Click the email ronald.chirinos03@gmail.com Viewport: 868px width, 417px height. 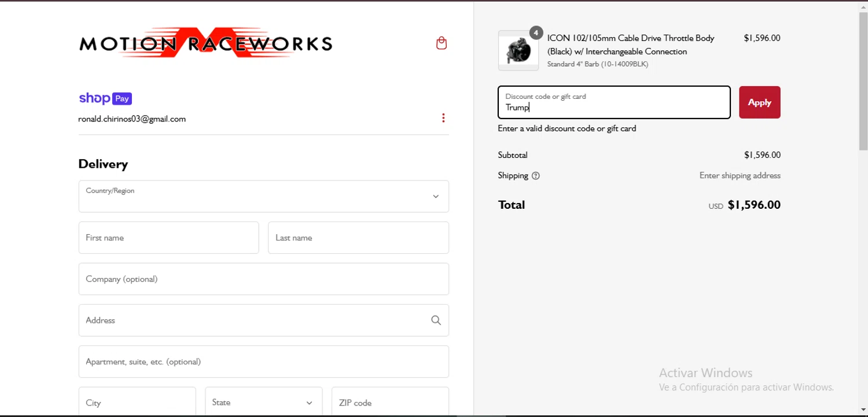coord(132,119)
